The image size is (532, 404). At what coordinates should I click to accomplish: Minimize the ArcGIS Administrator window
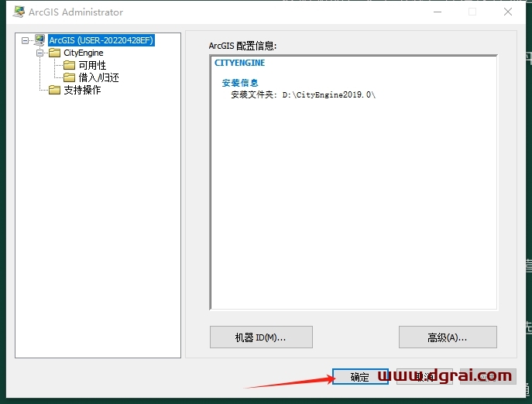[x=438, y=12]
